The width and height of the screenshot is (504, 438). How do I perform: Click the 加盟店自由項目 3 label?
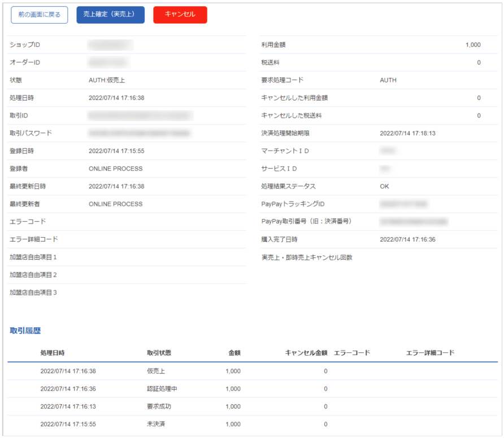[33, 292]
